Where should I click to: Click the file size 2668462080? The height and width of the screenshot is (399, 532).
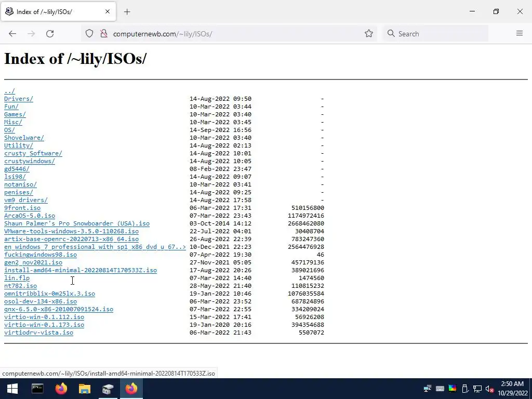coord(305,223)
